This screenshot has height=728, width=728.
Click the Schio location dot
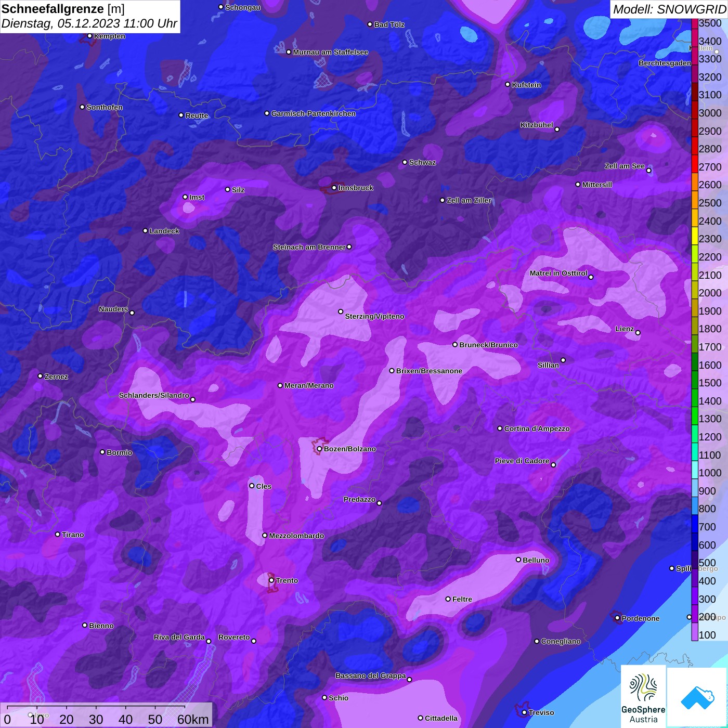[x=324, y=698]
